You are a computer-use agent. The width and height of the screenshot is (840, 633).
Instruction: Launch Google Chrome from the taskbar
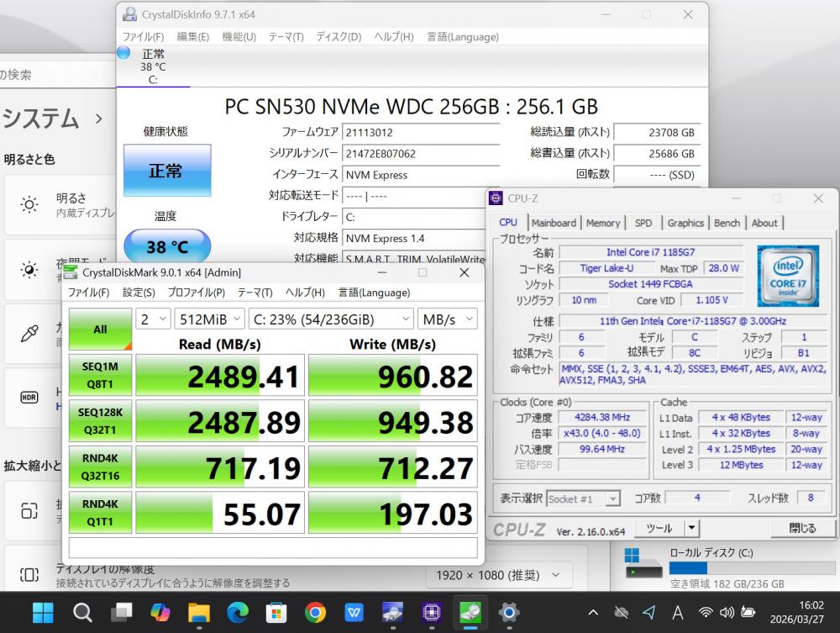tap(315, 612)
